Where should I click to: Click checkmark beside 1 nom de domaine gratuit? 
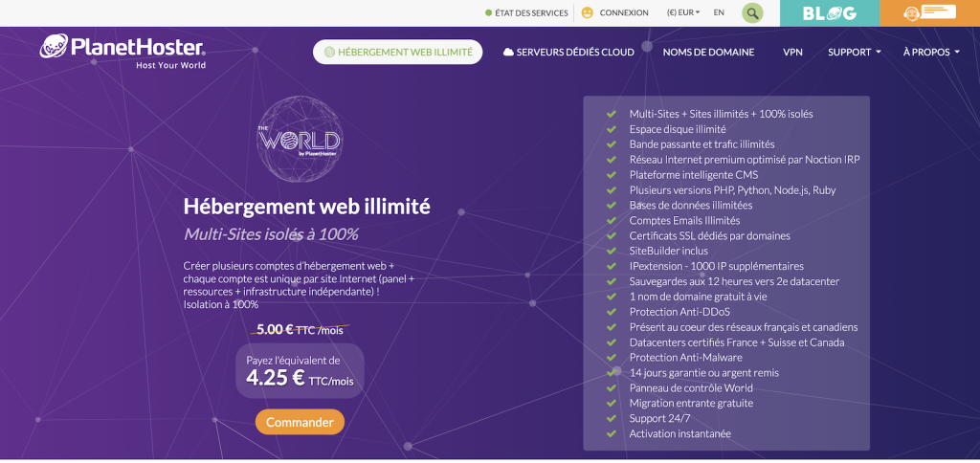click(x=612, y=297)
